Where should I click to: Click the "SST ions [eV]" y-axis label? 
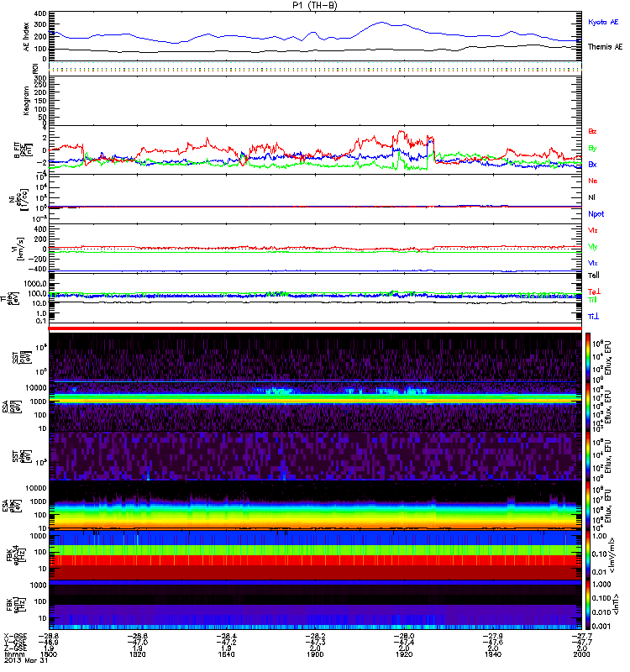coord(22,356)
